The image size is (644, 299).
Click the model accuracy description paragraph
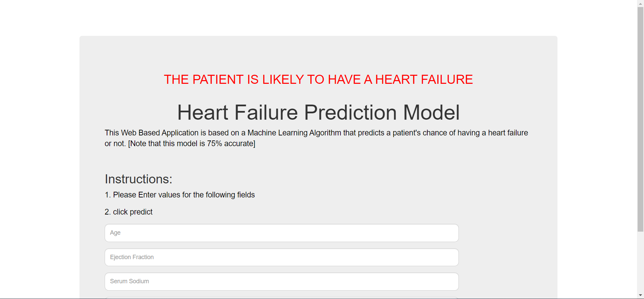[316, 138]
